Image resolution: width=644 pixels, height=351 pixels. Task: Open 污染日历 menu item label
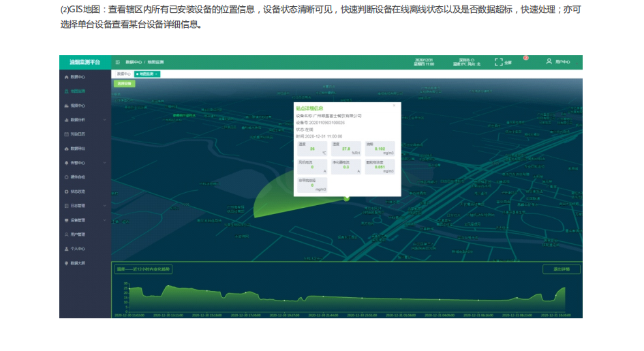[78, 134]
